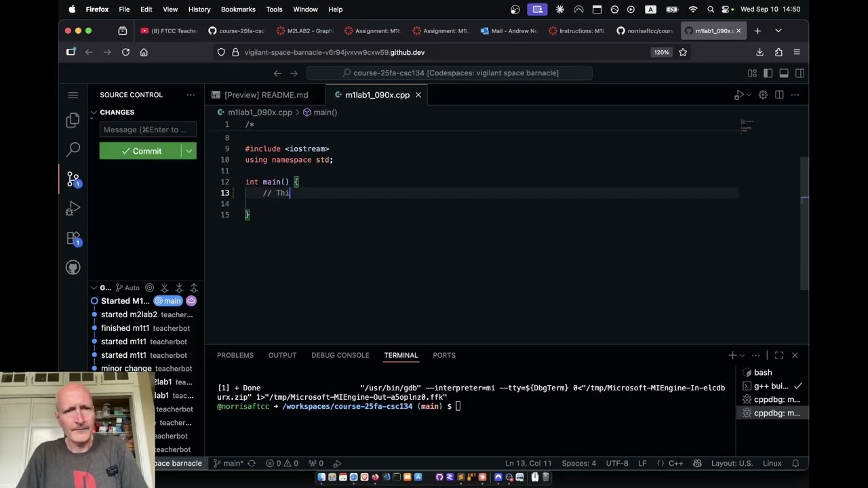The width and height of the screenshot is (868, 488).
Task: Click the graph Pull icon
Action: pos(179,288)
